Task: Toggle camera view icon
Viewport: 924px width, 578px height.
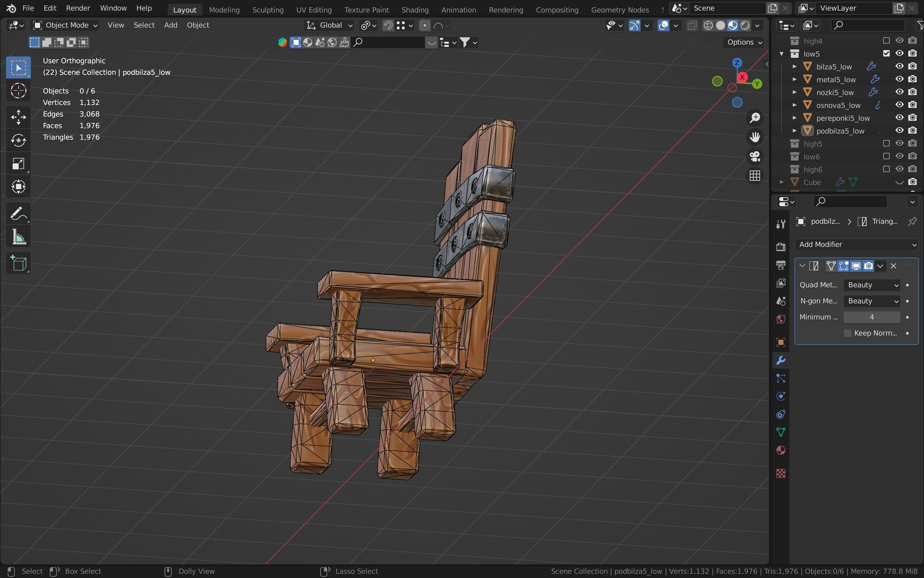Action: pyautogui.click(x=755, y=156)
